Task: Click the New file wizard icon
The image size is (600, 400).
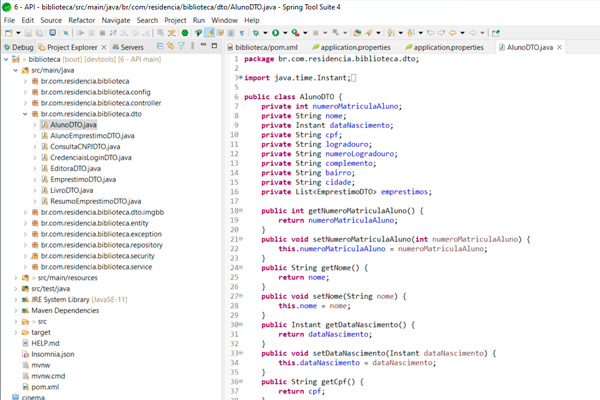Action: (x=8, y=33)
